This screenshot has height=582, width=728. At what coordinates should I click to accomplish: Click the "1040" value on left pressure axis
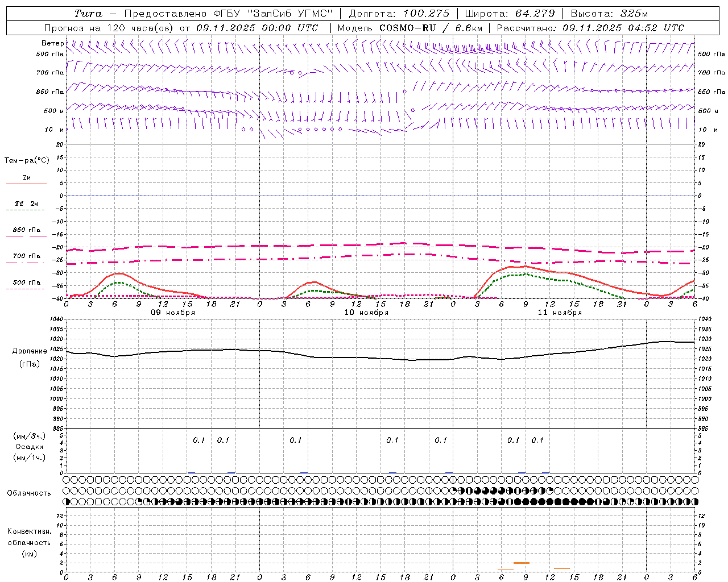point(56,319)
